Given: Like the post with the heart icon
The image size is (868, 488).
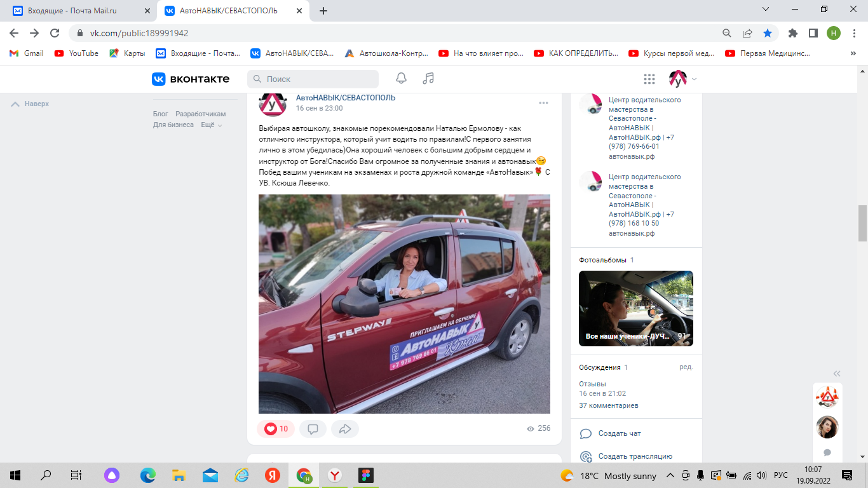Looking at the screenshot, I should (276, 429).
